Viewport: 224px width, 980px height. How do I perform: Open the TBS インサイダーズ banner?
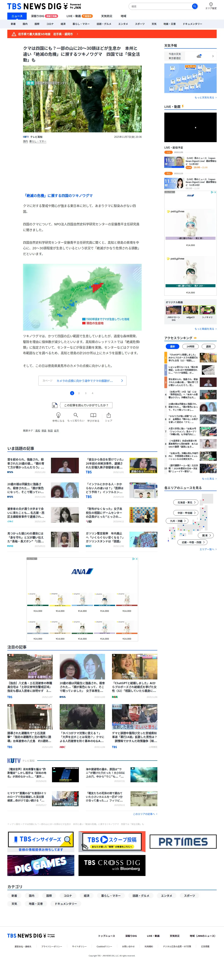point(41,842)
